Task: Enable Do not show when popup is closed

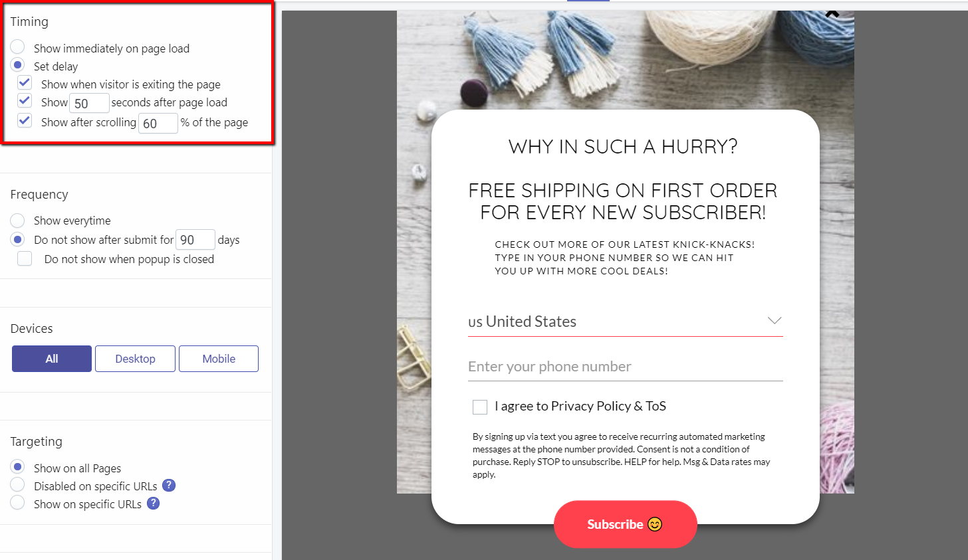Action: point(25,258)
